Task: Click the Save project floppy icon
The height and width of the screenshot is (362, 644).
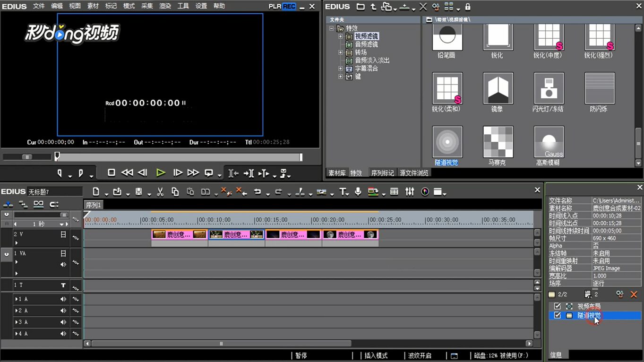Action: point(139,192)
